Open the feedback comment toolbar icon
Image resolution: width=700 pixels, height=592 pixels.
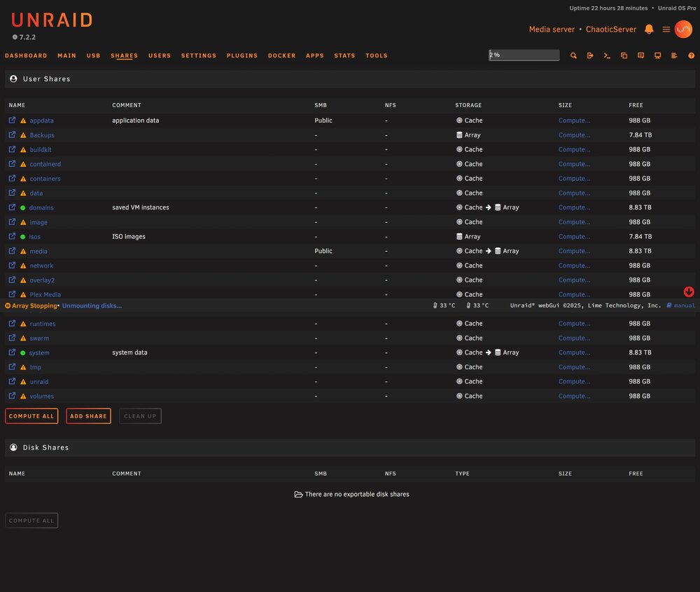tap(640, 55)
